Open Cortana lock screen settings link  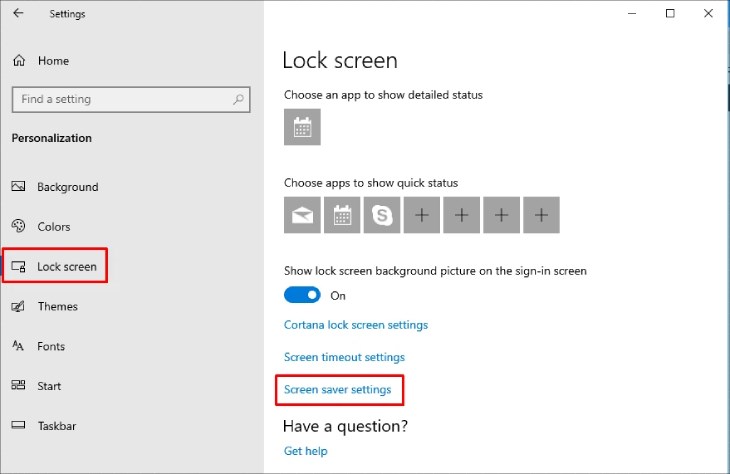(355, 325)
